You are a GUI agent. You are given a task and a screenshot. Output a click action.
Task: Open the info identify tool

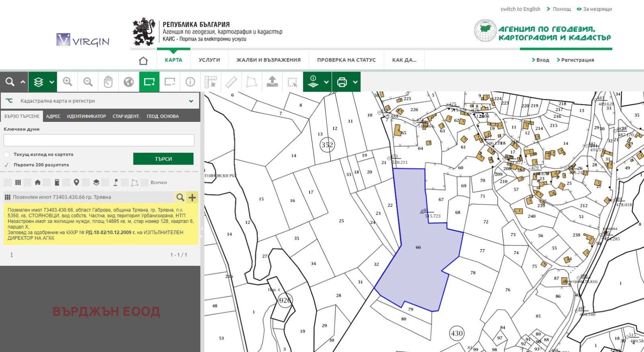(190, 82)
